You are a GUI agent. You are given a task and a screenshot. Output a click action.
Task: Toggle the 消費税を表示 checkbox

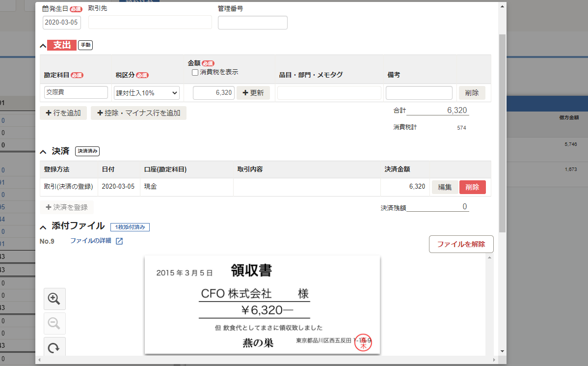pyautogui.click(x=195, y=72)
